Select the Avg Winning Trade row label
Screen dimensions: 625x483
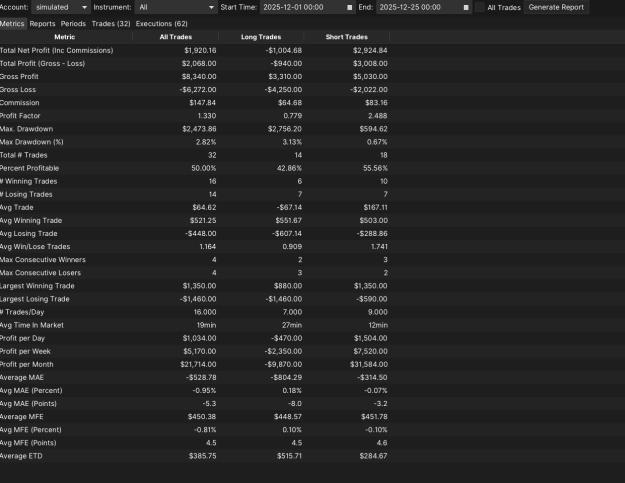[x=31, y=220]
